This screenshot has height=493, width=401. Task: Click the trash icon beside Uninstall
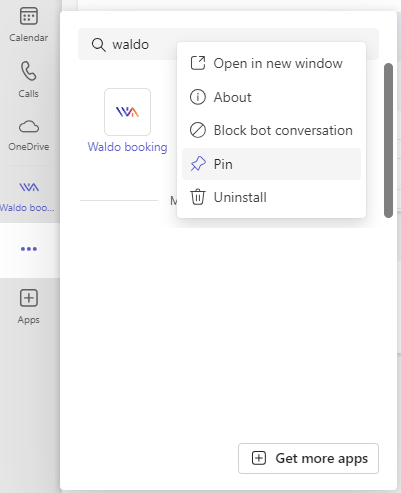coord(198,197)
